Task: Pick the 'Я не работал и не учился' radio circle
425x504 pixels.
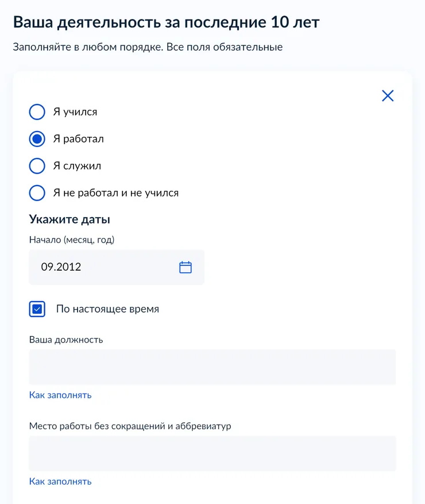Action: (37, 193)
